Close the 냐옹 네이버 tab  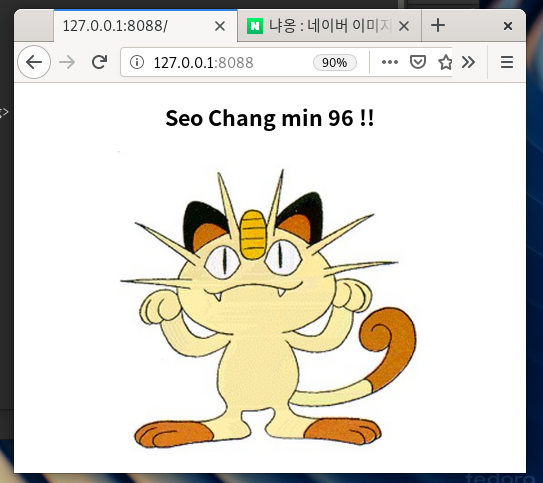[404, 26]
